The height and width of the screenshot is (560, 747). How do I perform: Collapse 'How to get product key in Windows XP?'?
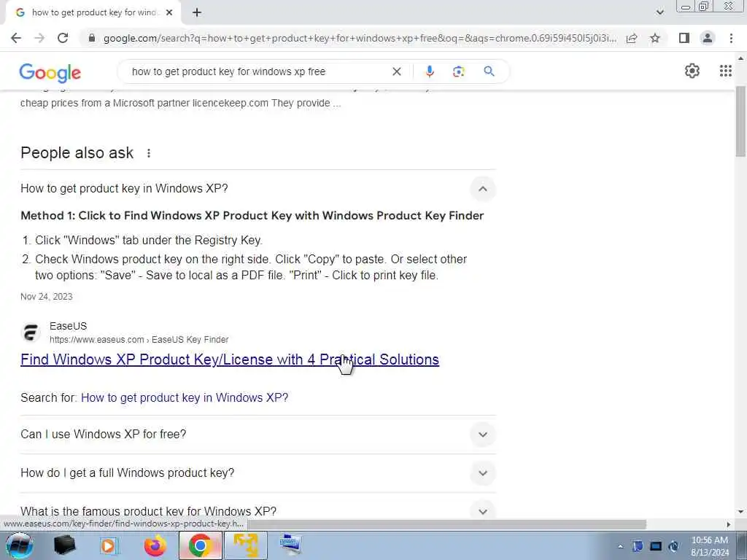(x=483, y=189)
